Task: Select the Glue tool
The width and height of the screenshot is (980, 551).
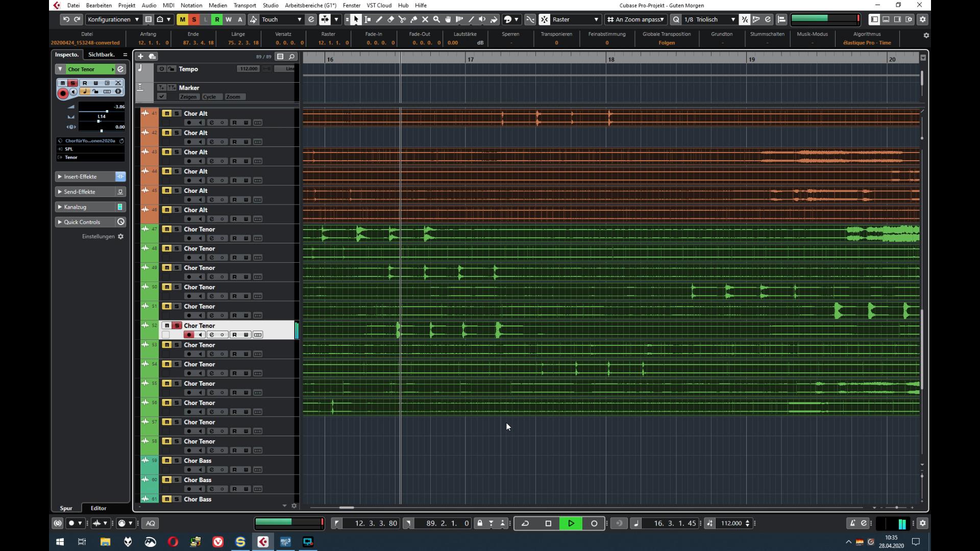Action: click(413, 19)
